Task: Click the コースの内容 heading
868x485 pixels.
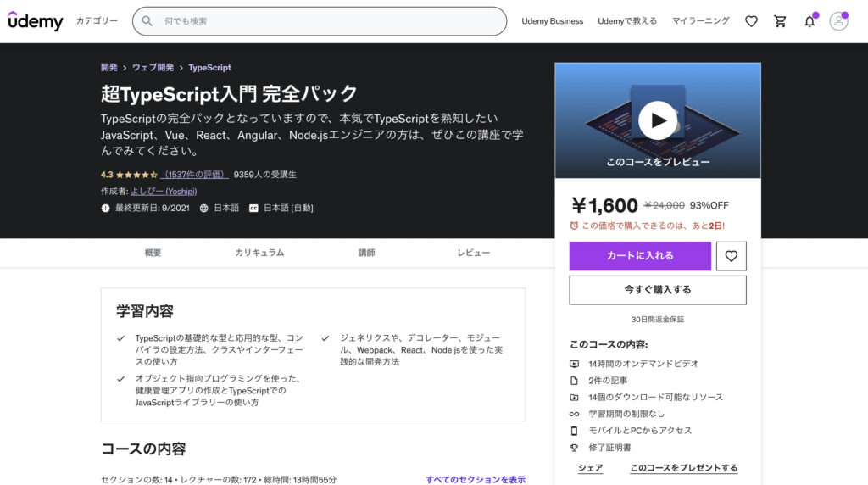Action: coord(143,449)
